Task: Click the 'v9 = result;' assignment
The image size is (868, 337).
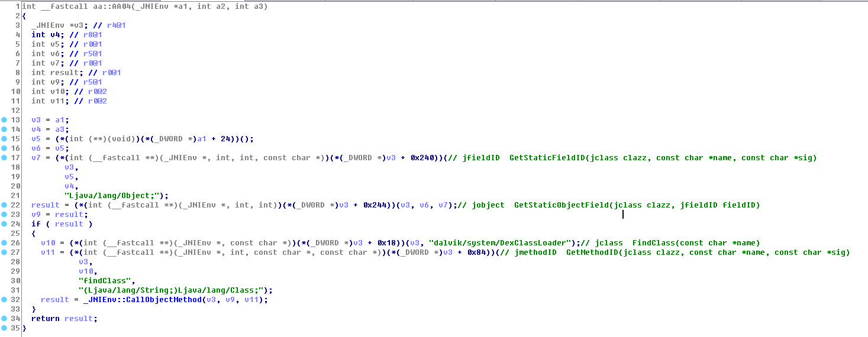Action: coord(60,215)
